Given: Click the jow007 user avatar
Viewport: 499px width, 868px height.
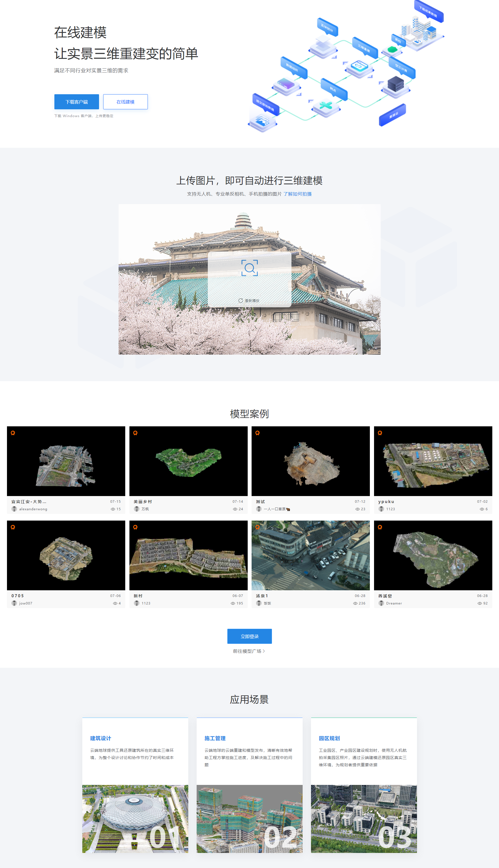Looking at the screenshot, I should pos(14,603).
